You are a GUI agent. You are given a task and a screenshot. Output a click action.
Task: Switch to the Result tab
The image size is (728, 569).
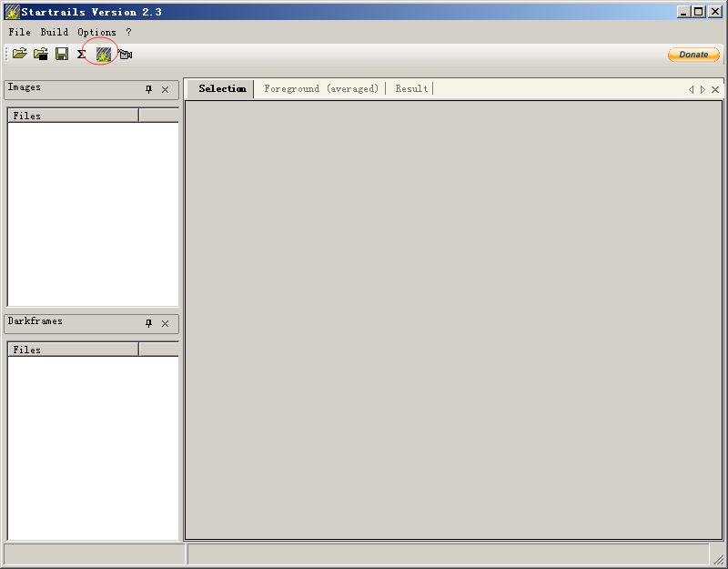coord(411,88)
